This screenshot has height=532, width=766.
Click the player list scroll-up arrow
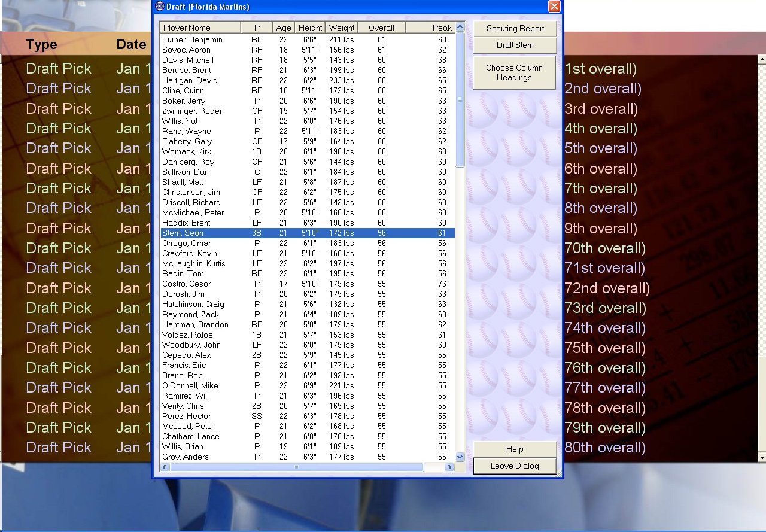tap(460, 27)
